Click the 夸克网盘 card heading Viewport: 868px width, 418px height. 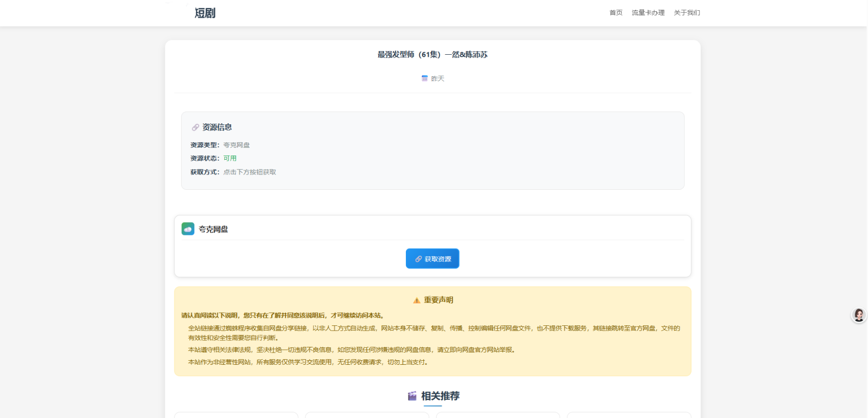point(213,229)
